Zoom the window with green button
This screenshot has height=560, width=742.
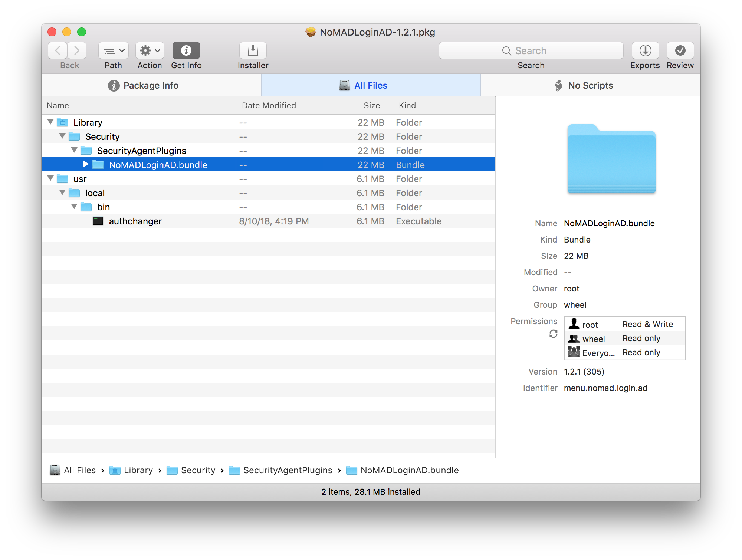pyautogui.click(x=82, y=32)
